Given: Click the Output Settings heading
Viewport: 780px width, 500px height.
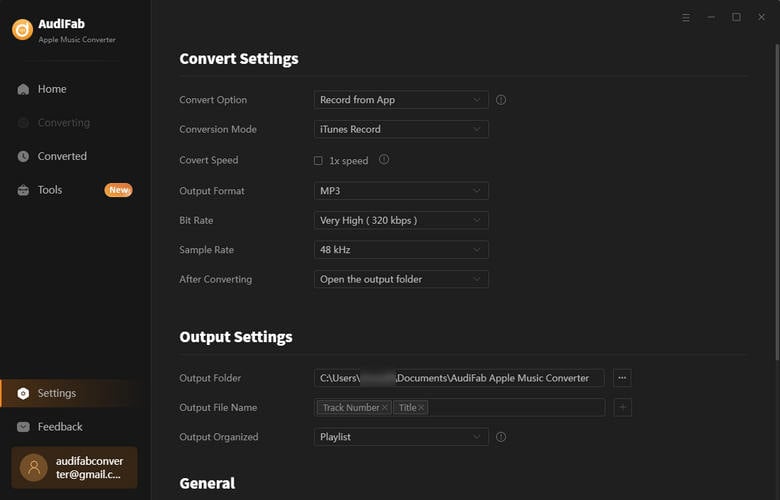Looking at the screenshot, I should [x=236, y=337].
